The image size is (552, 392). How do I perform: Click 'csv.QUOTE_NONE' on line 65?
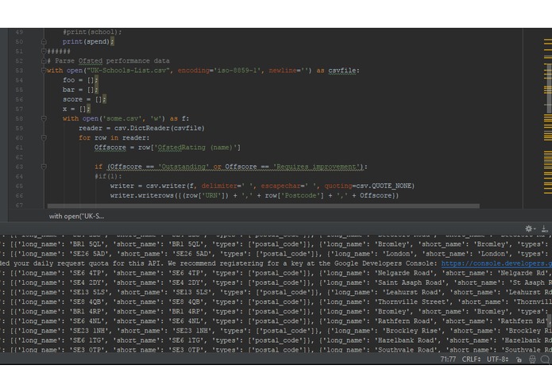pyautogui.click(x=383, y=186)
